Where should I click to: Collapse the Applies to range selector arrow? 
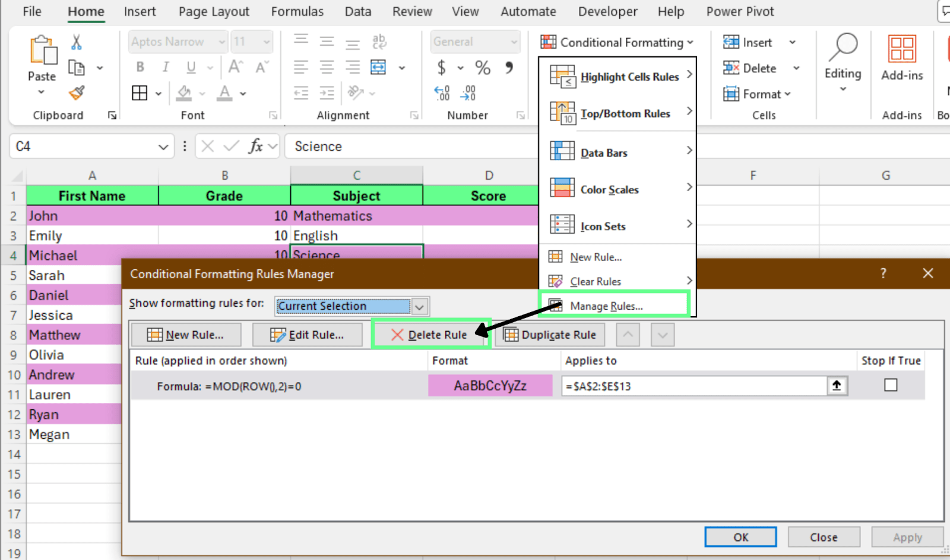pyautogui.click(x=837, y=386)
